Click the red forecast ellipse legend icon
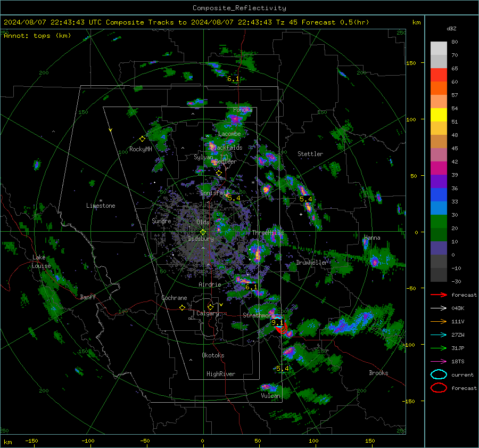Viewport: 479px width, 448px height. 439,388
